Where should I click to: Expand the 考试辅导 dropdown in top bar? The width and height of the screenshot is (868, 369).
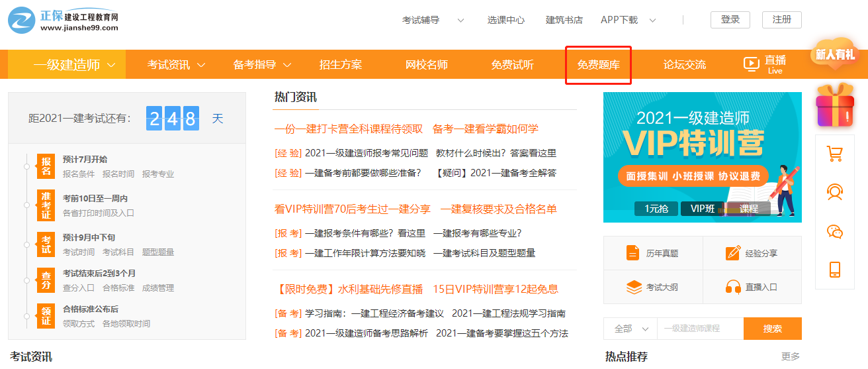460,20
